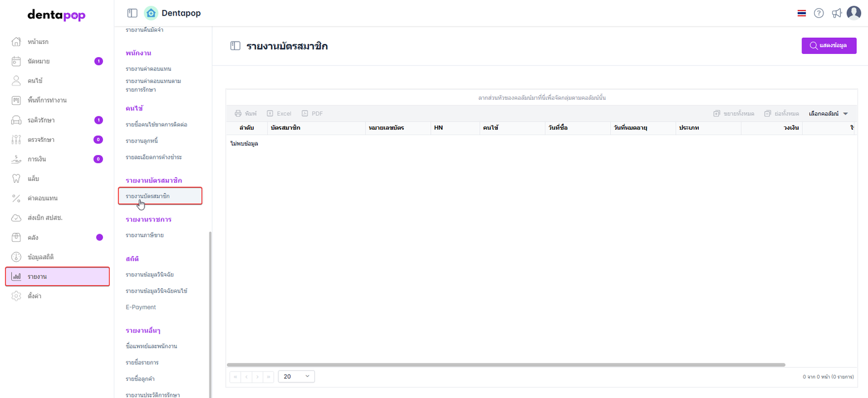Open the ตั้งค่า settings gear icon

17,296
